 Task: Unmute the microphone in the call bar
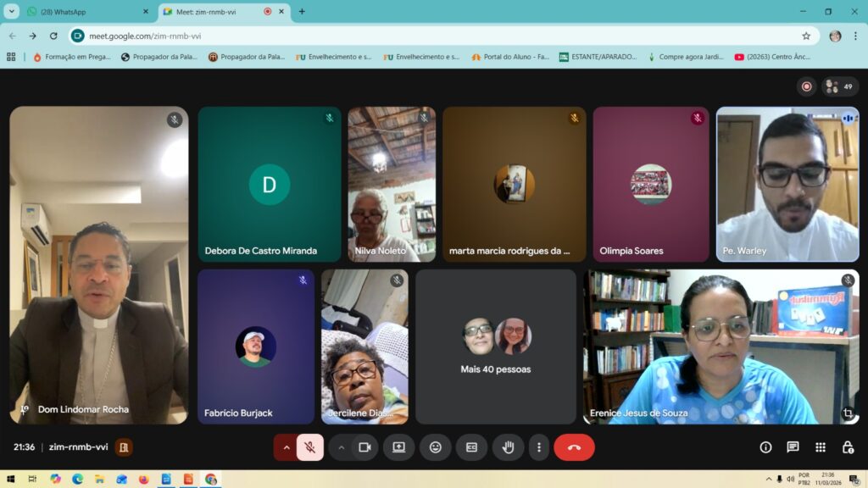coord(310,447)
